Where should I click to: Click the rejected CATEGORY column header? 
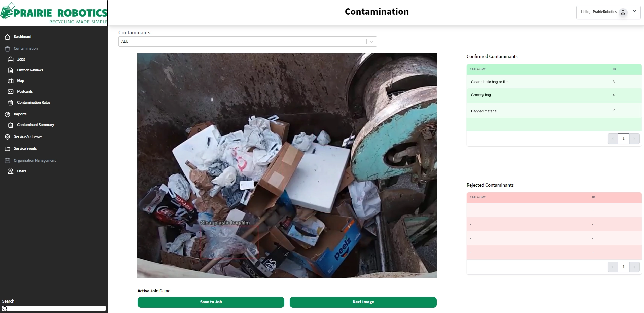[x=477, y=197]
